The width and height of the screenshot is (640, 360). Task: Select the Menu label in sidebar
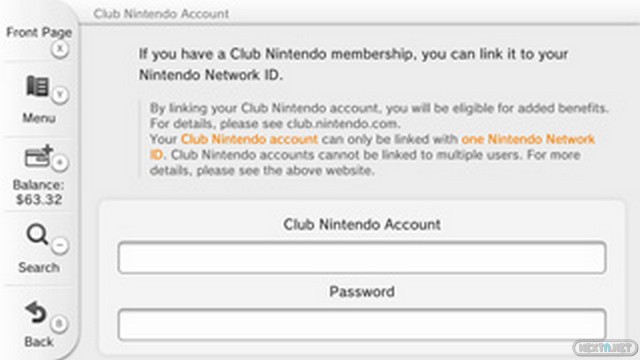(39, 118)
